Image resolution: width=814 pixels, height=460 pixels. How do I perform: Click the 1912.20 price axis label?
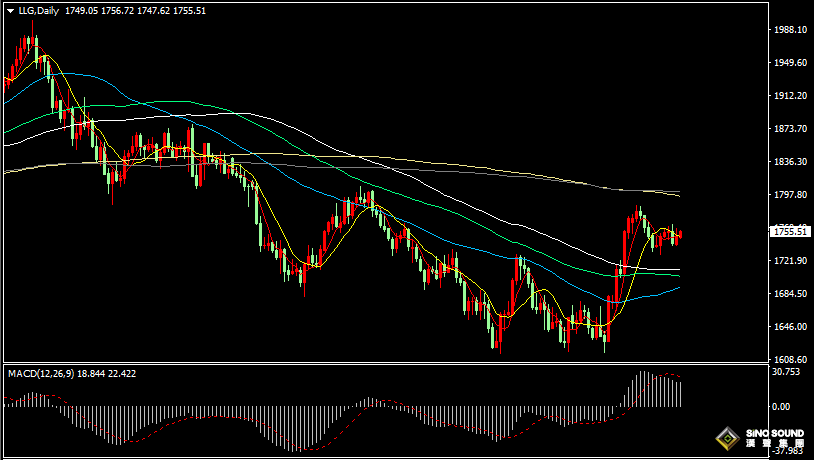click(x=790, y=96)
